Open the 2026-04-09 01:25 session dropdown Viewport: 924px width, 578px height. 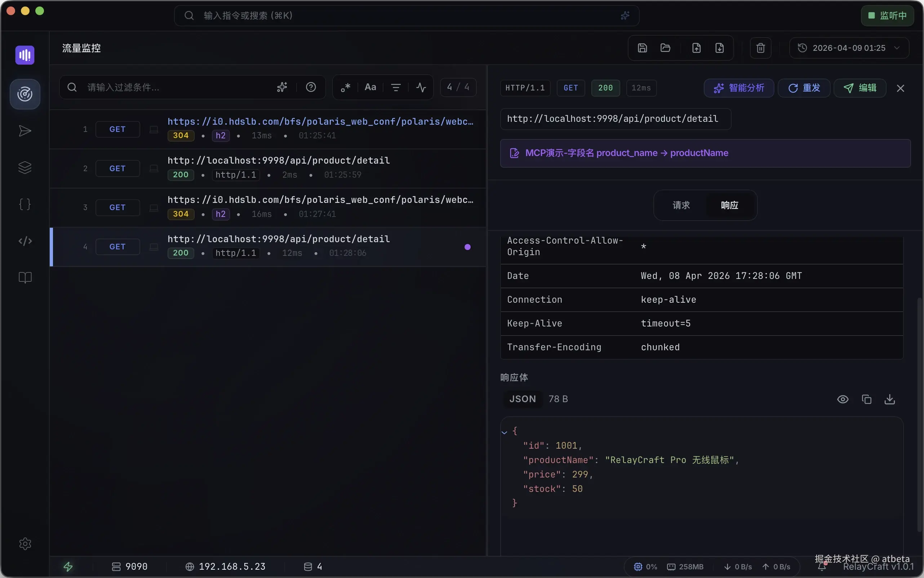[849, 48]
